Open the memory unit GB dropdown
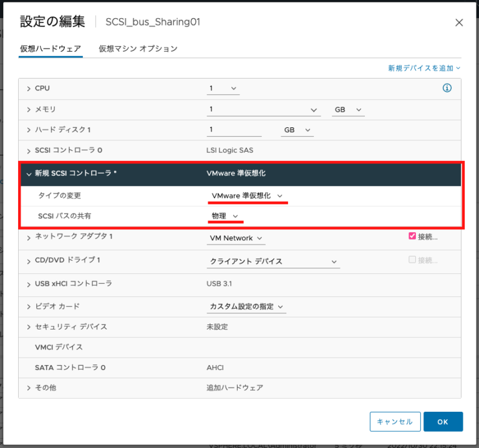The width and height of the screenshot is (479, 448). [x=348, y=109]
